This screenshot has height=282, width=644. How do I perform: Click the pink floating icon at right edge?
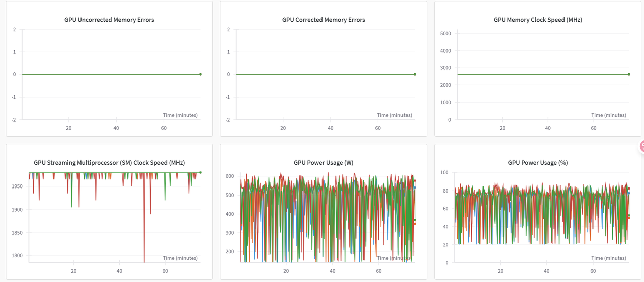tap(641, 146)
